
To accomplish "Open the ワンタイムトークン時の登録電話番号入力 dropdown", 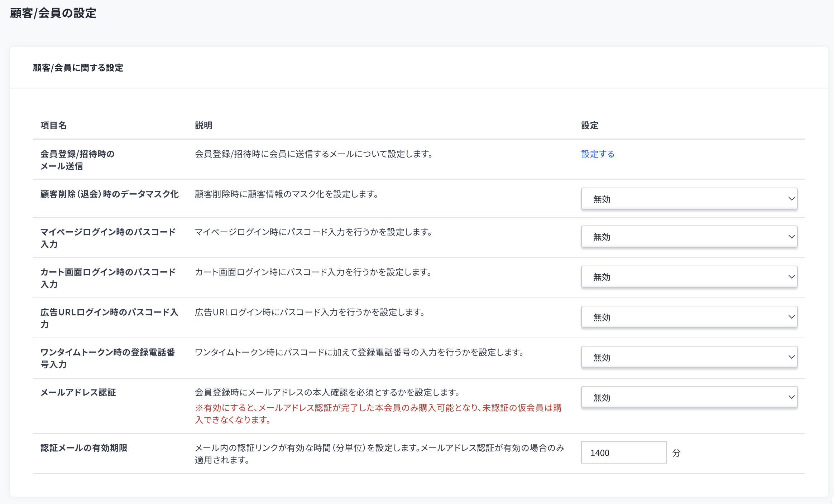I will pyautogui.click(x=689, y=357).
